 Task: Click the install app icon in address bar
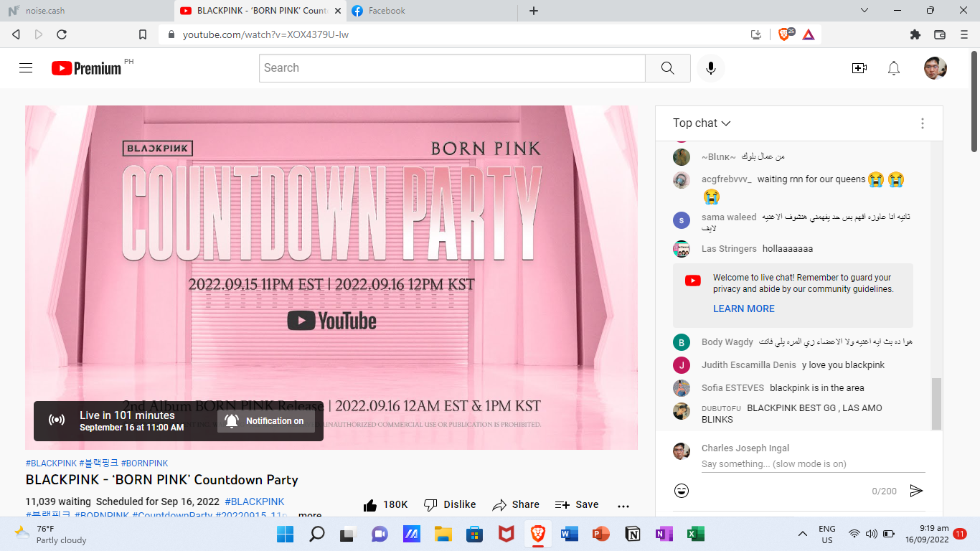coord(755,34)
